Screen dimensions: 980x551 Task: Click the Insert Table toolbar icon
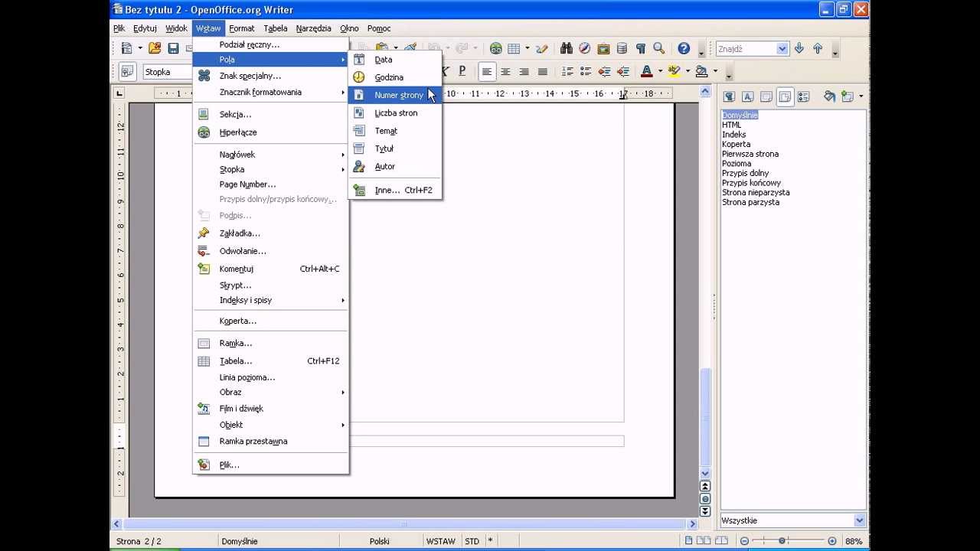[514, 48]
